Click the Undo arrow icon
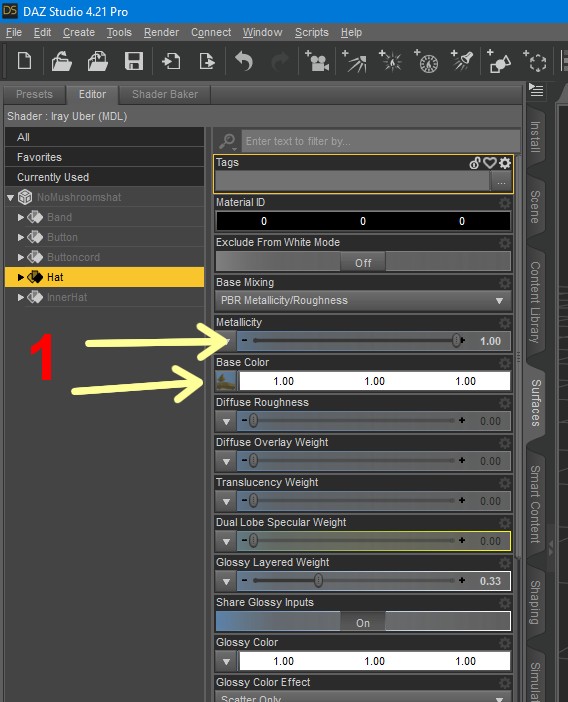 244,61
